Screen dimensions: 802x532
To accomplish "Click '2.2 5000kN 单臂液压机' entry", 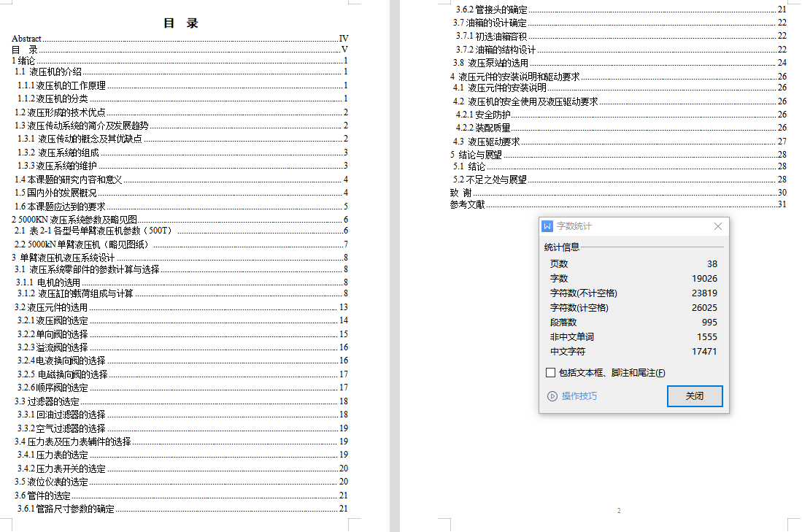I will pos(180,244).
